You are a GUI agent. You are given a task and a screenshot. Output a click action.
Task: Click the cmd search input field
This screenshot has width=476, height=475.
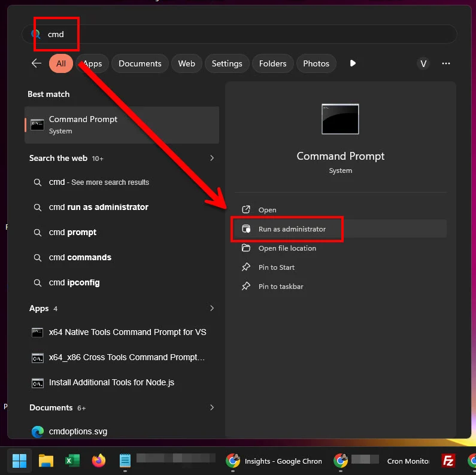tap(239, 34)
